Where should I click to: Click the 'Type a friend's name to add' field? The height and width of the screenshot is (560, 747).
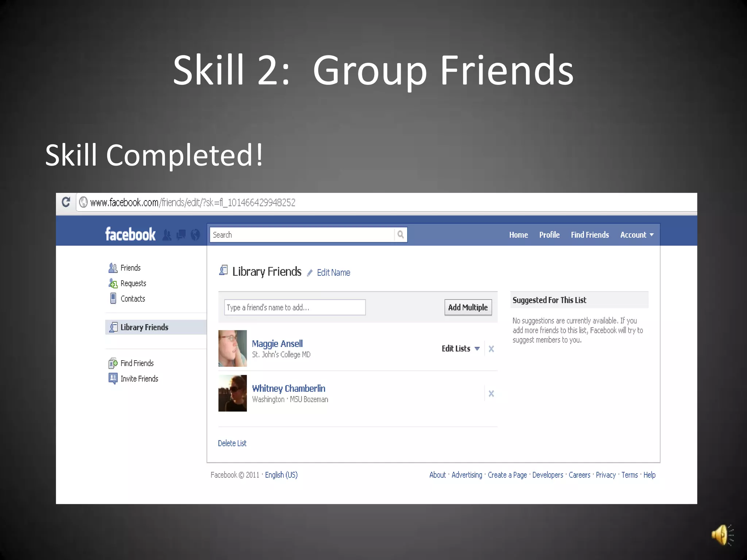pos(295,307)
